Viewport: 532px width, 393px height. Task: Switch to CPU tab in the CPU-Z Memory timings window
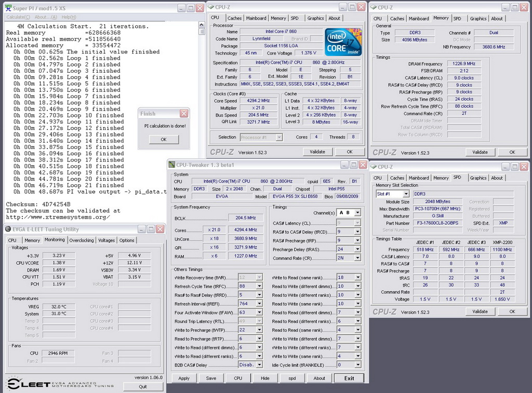[x=378, y=19]
